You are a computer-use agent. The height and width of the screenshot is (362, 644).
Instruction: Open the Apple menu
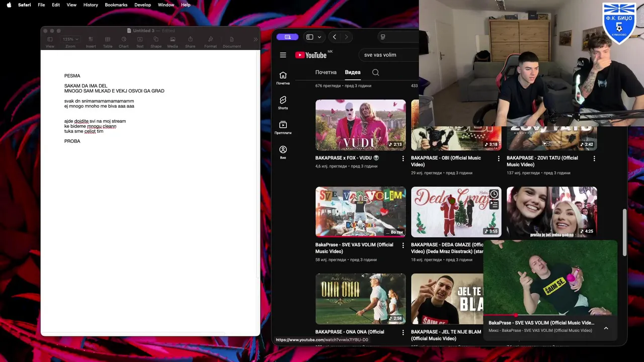click(9, 5)
